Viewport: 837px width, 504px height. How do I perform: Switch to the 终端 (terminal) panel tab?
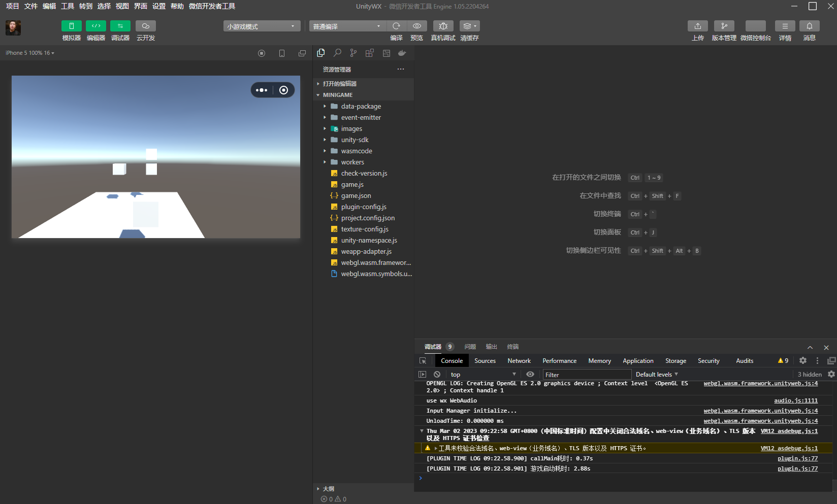(x=513, y=347)
